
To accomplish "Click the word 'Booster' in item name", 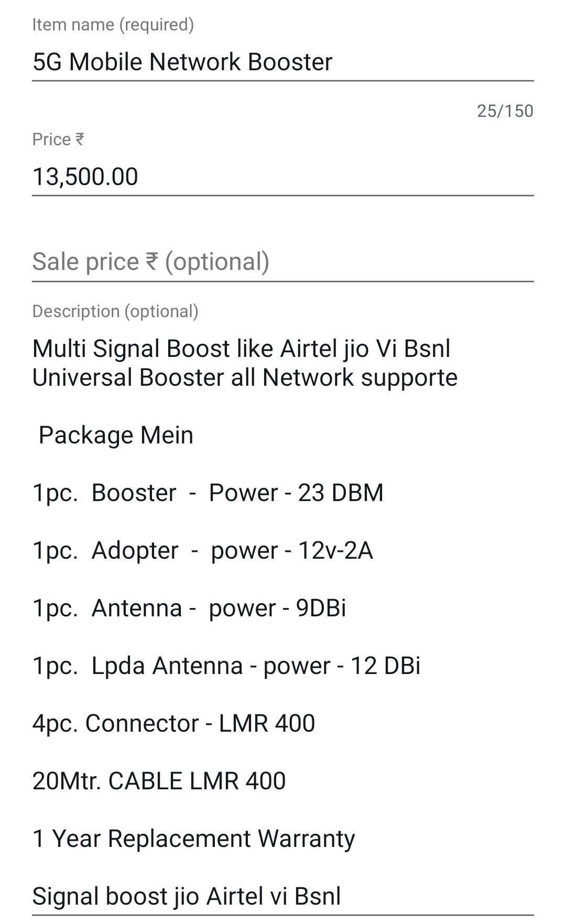I will click(290, 62).
